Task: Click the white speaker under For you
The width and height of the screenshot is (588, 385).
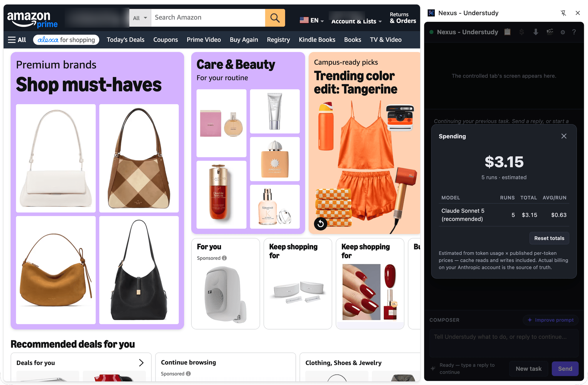Action: 225,294
